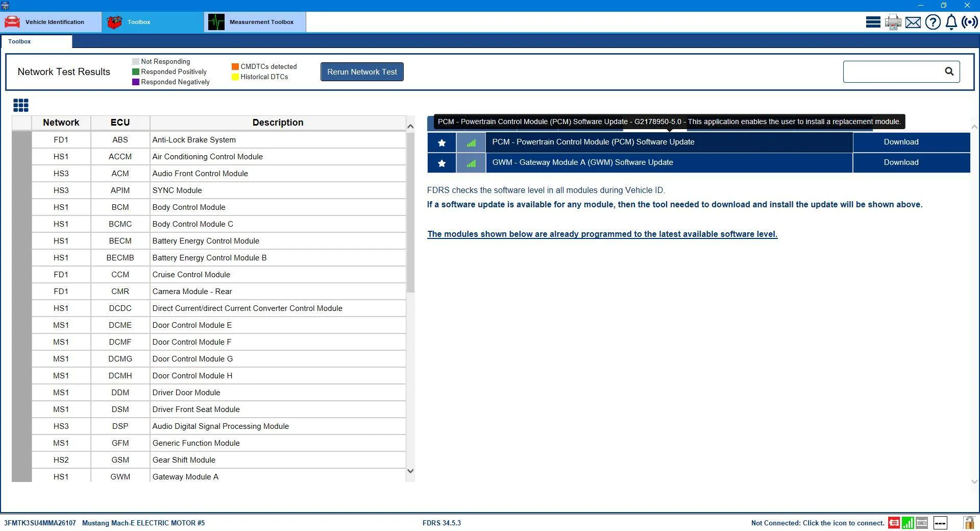Open the hamburger menu icon

pos(873,22)
